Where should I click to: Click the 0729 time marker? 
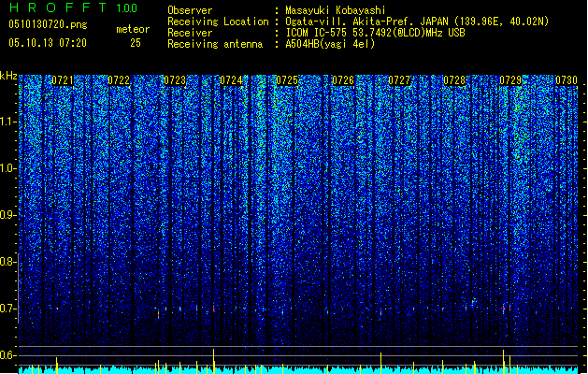(510, 80)
